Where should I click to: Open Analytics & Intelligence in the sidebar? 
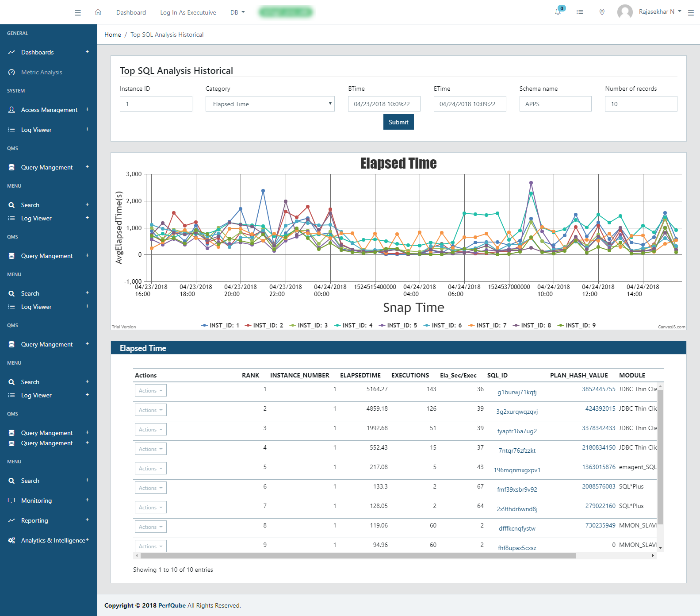click(x=53, y=540)
